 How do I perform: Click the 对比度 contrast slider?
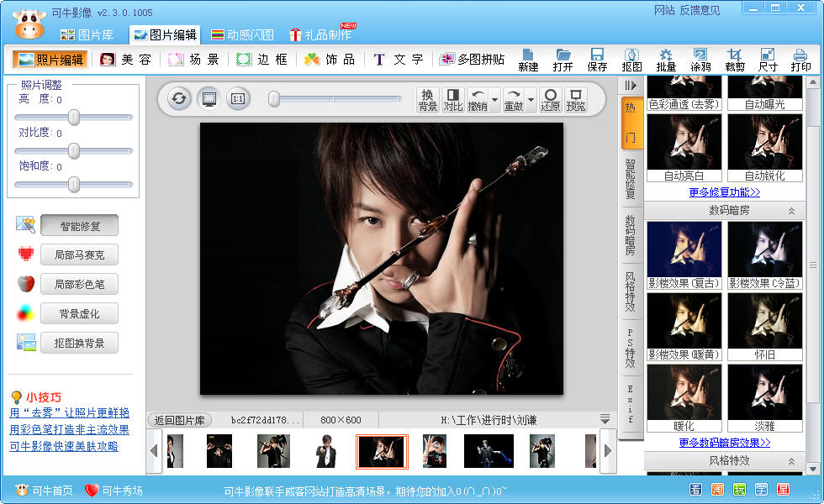click(74, 150)
